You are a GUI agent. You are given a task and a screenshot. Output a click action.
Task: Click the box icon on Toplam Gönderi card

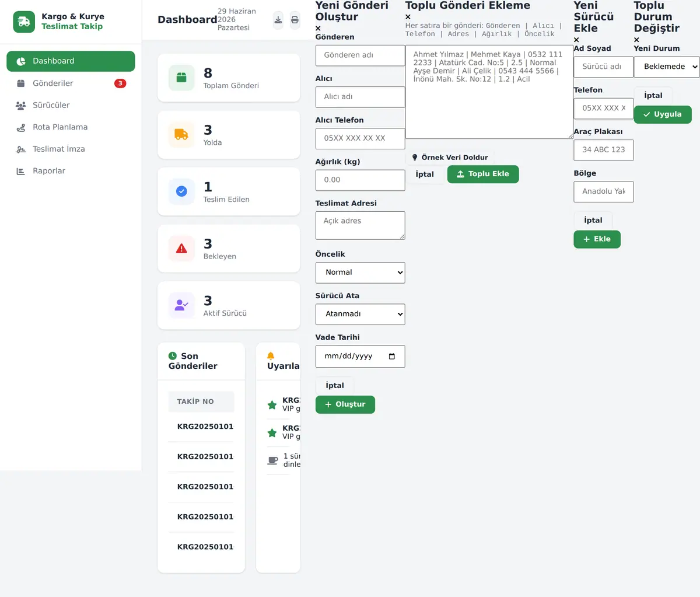(181, 78)
